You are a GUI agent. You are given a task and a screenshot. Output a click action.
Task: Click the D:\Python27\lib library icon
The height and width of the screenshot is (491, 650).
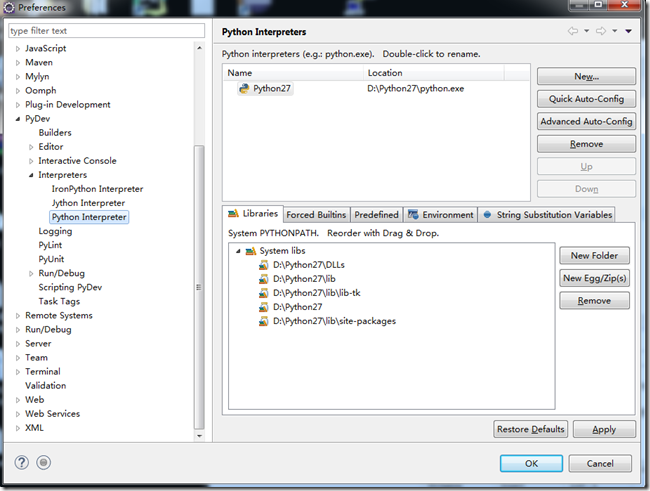point(263,279)
